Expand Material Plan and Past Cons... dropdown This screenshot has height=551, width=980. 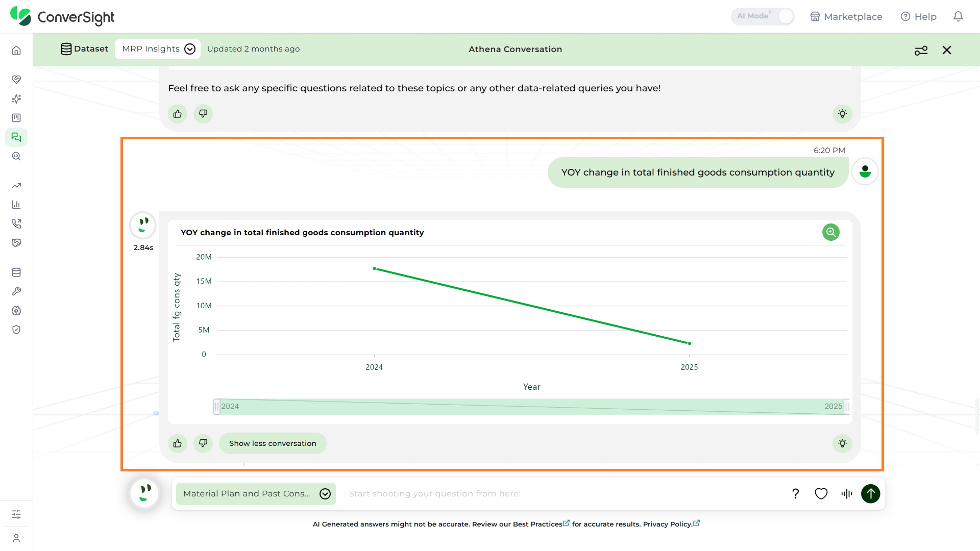point(256,494)
